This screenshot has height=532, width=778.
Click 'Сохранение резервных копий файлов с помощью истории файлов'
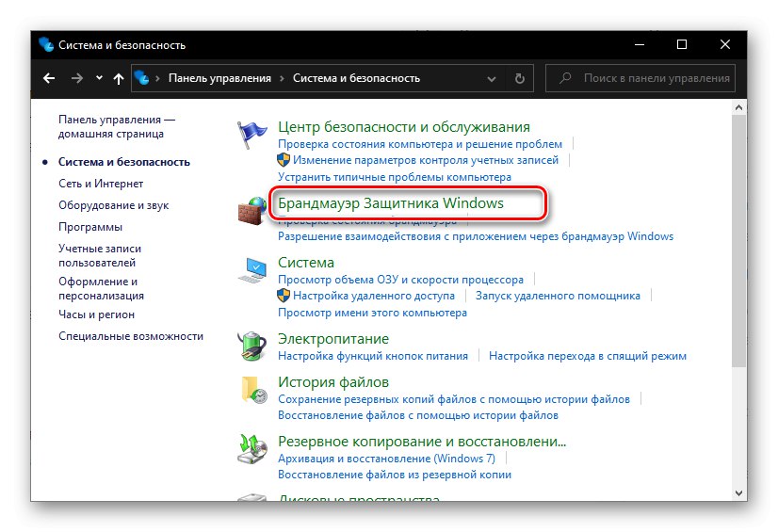[453, 399]
